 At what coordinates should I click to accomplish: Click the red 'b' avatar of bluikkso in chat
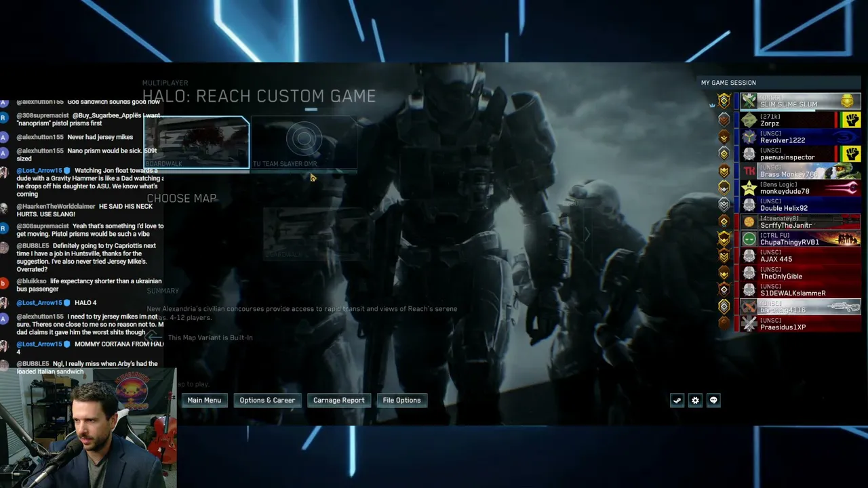click(x=4, y=282)
